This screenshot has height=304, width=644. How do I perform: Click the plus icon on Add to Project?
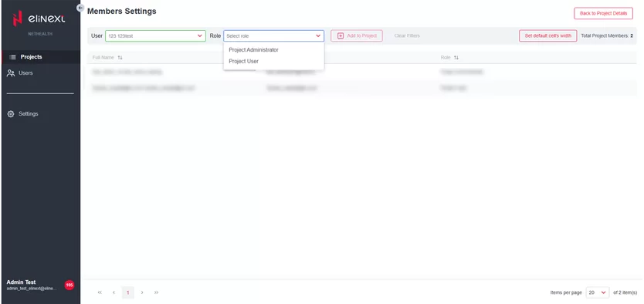click(x=341, y=35)
